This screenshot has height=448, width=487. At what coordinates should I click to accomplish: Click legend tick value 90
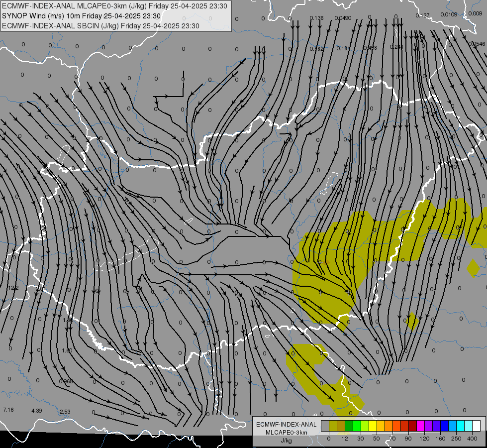(408, 439)
